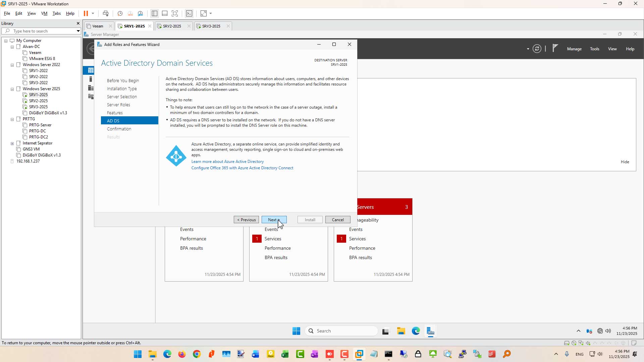Click the Server Manager refresh icon

537,49
